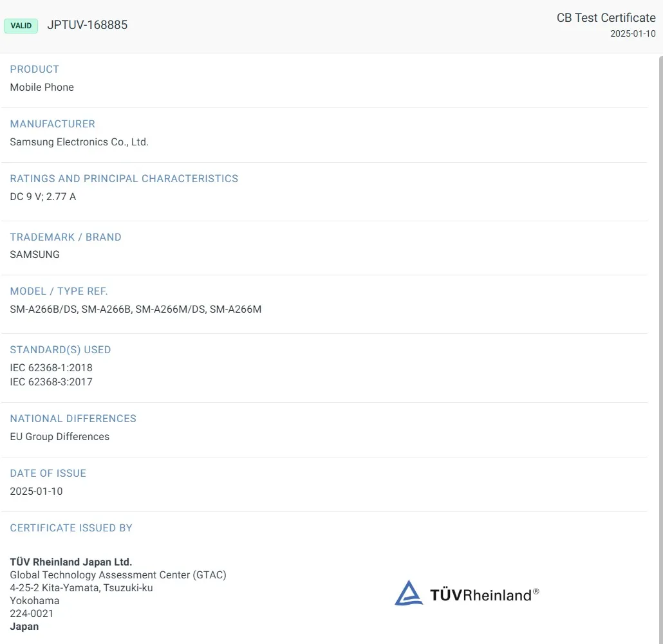663x644 pixels.
Task: Select standard IEC 62368-3:2017
Action: [x=51, y=382]
